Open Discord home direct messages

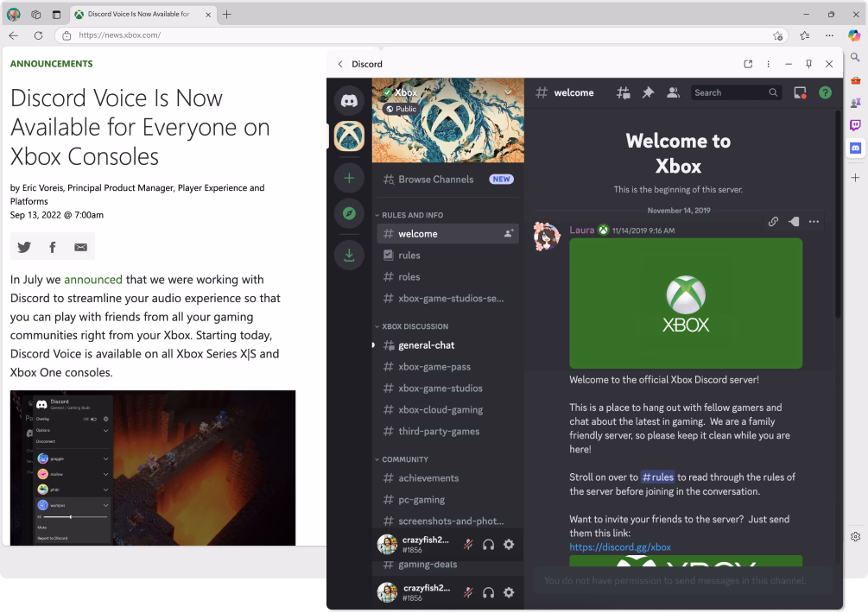(x=349, y=101)
